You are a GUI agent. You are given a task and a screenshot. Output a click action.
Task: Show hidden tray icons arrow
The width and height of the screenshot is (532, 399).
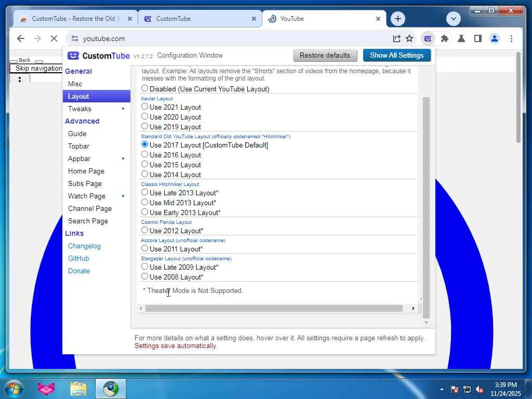[442, 389]
